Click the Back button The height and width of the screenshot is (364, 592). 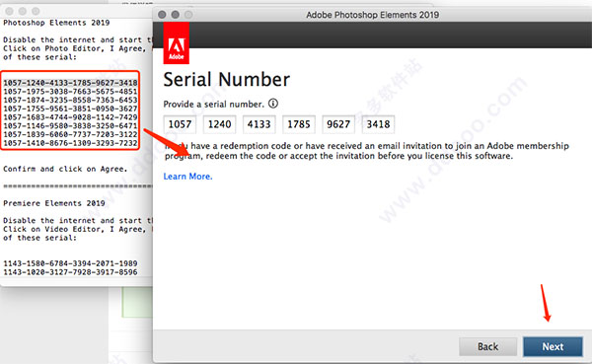click(487, 346)
